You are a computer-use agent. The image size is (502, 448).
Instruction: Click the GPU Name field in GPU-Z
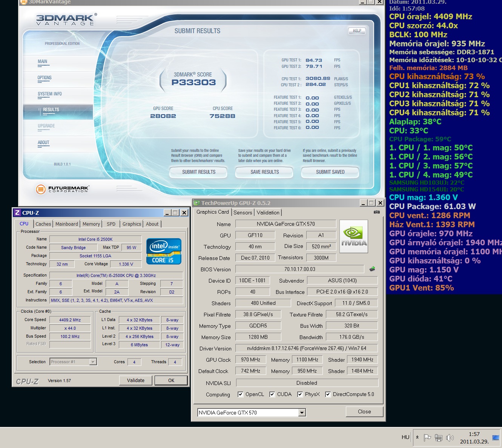[x=286, y=224]
